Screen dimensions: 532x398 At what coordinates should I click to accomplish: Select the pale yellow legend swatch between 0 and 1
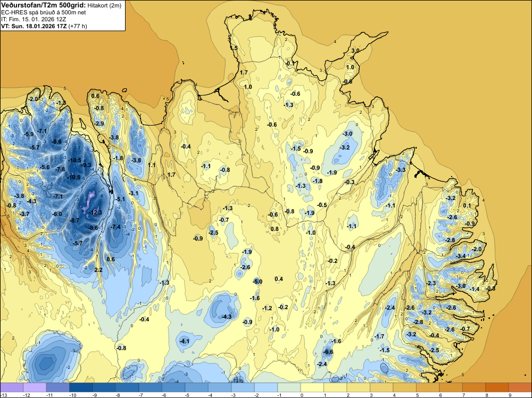312,387
